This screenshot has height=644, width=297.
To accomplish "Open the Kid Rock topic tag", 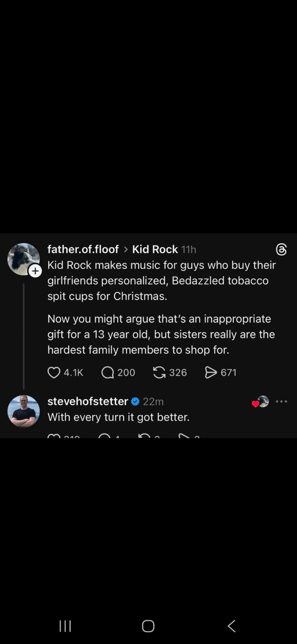I will click(x=155, y=250).
